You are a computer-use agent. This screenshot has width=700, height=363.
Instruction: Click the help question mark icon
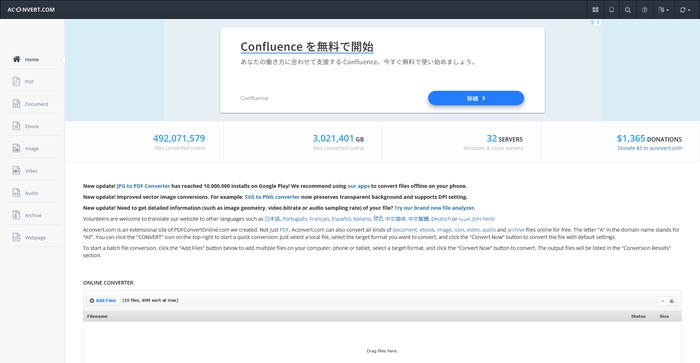coord(645,10)
